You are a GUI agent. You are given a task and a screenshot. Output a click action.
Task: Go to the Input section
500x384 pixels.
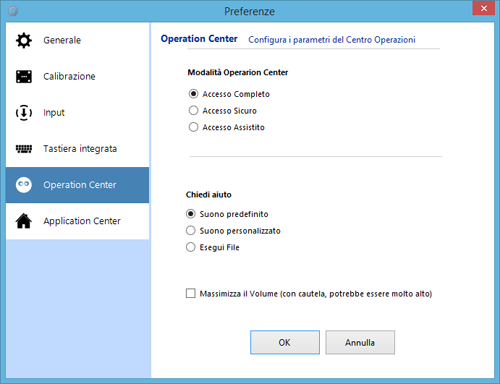click(77, 113)
